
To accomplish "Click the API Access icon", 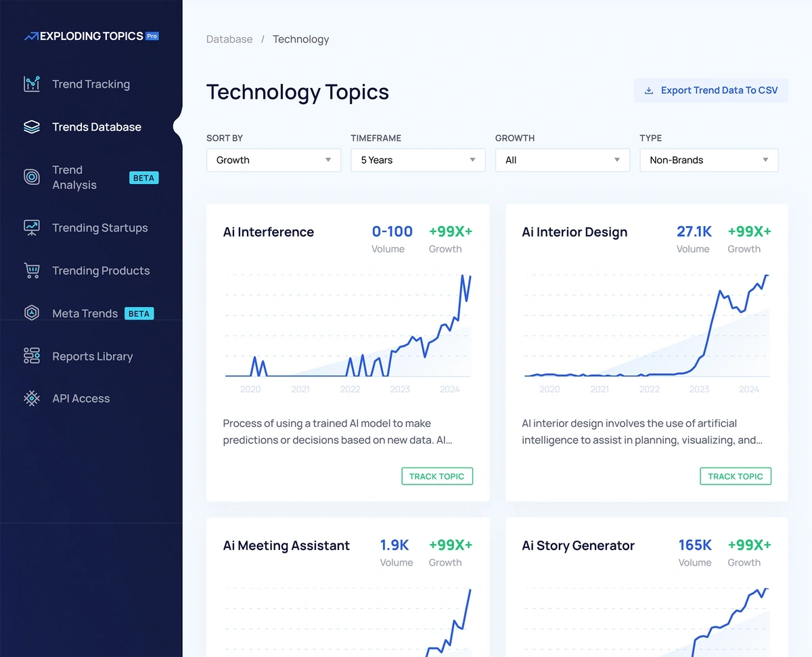I will [32, 399].
